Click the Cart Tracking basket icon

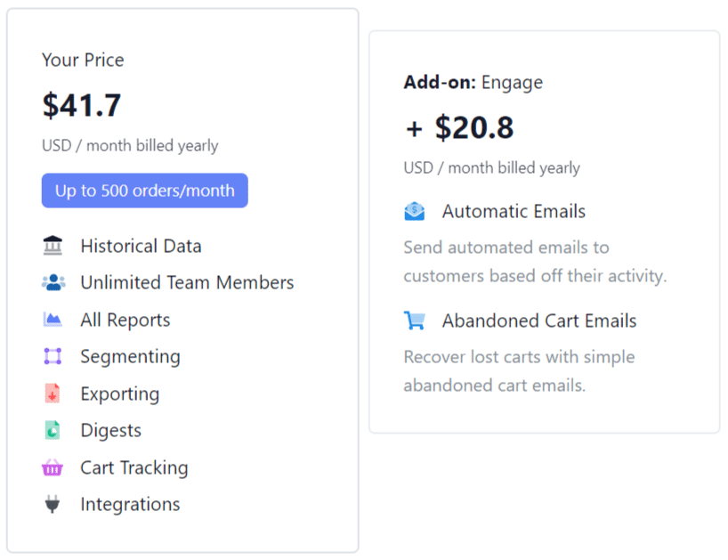tap(53, 467)
